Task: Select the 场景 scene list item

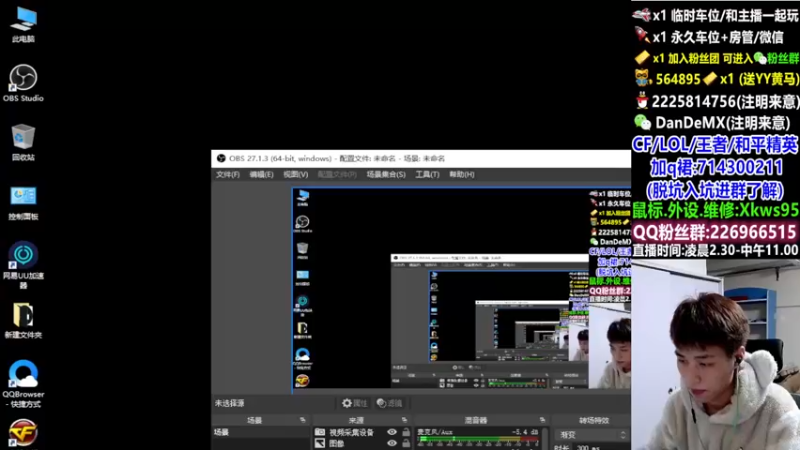Action: click(x=261, y=432)
